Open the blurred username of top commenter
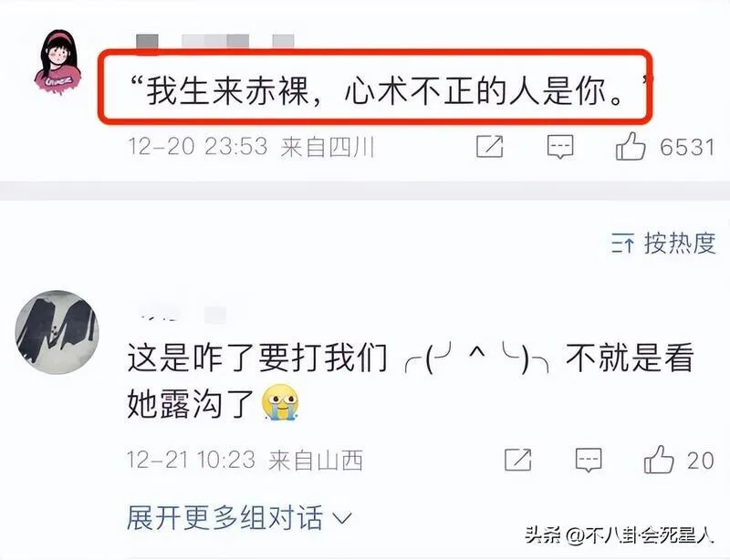 point(215,41)
